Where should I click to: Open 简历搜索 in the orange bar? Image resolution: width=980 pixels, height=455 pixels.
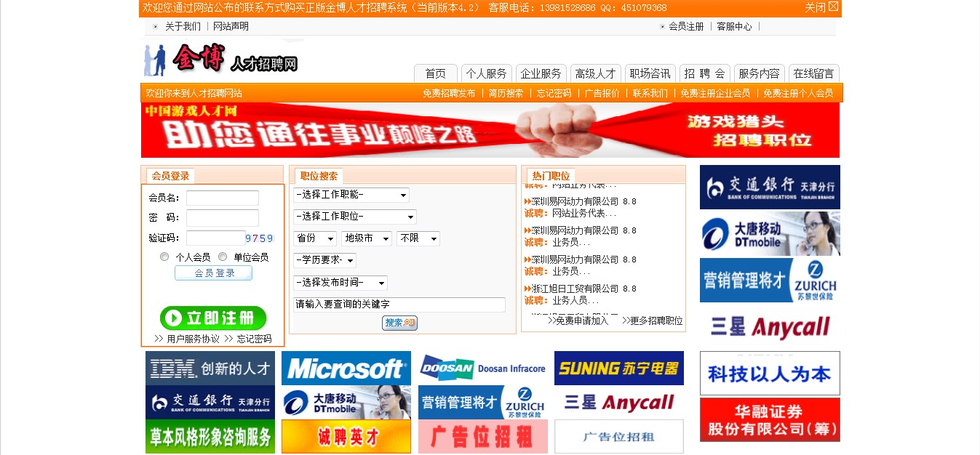pos(506,93)
